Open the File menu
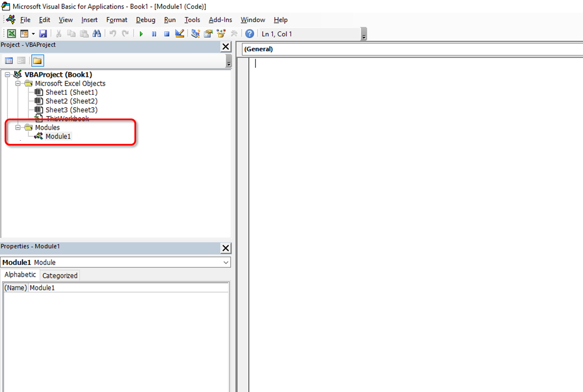The height and width of the screenshot is (392, 583). tap(25, 20)
